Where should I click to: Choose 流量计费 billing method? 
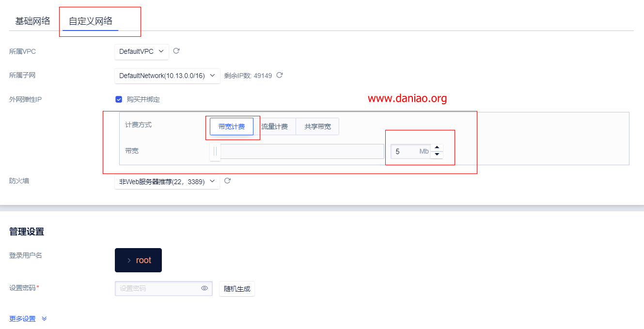[275, 126]
